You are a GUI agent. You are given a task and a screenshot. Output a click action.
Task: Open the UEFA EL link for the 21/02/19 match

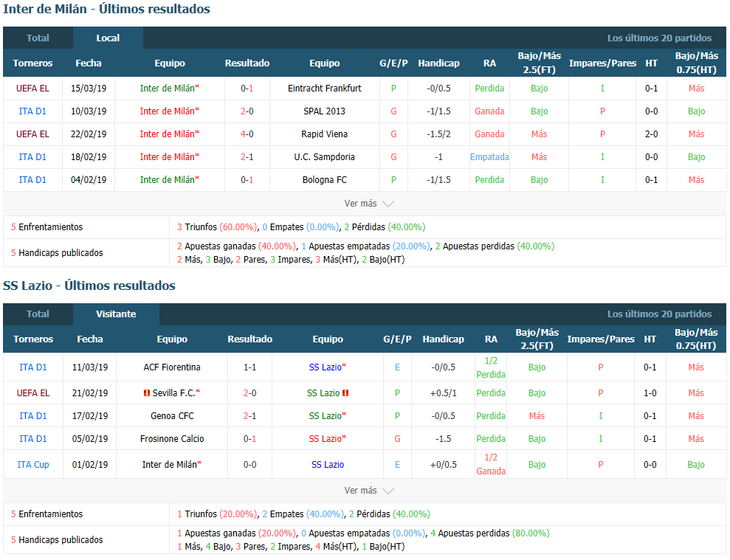[x=33, y=393]
